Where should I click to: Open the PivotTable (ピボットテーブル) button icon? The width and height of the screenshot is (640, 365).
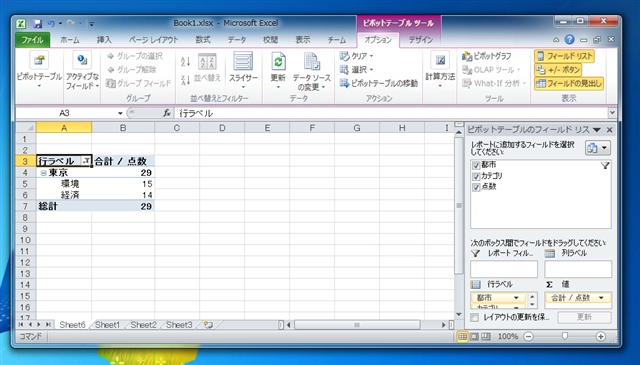click(x=39, y=60)
